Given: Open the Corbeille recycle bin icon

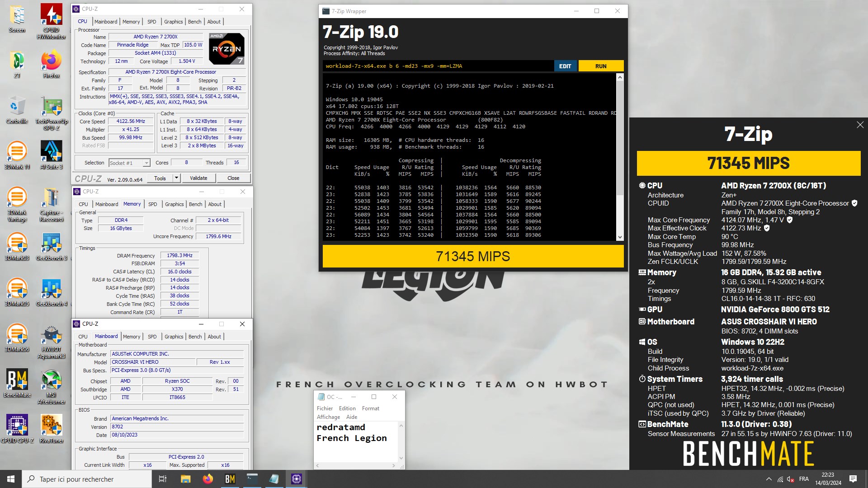Looking at the screenshot, I should 17,110.
